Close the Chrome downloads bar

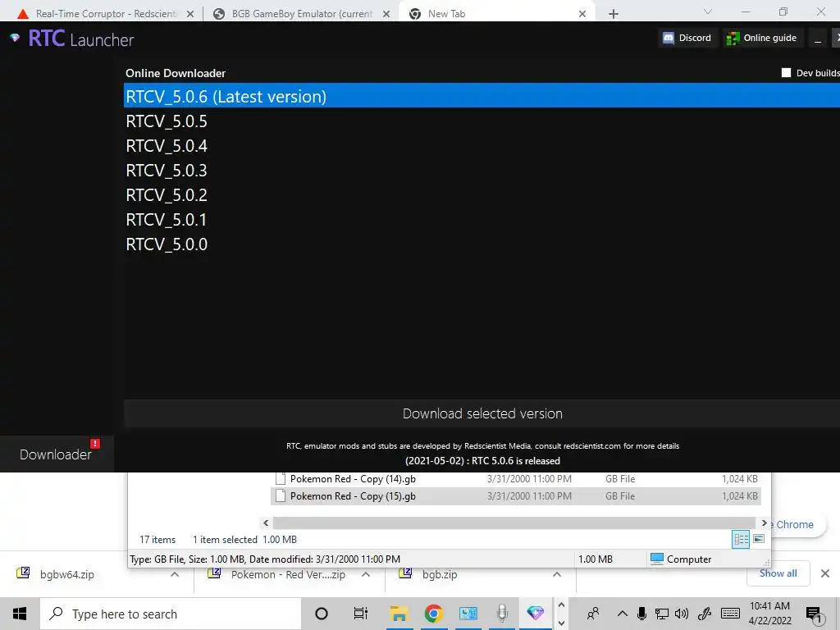(x=825, y=573)
